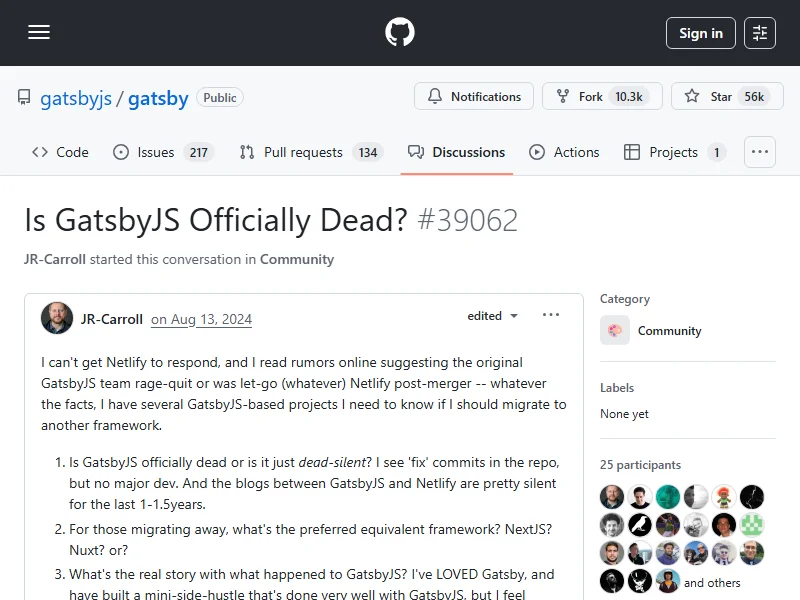Click first participant avatar in sidebar

pyautogui.click(x=612, y=497)
